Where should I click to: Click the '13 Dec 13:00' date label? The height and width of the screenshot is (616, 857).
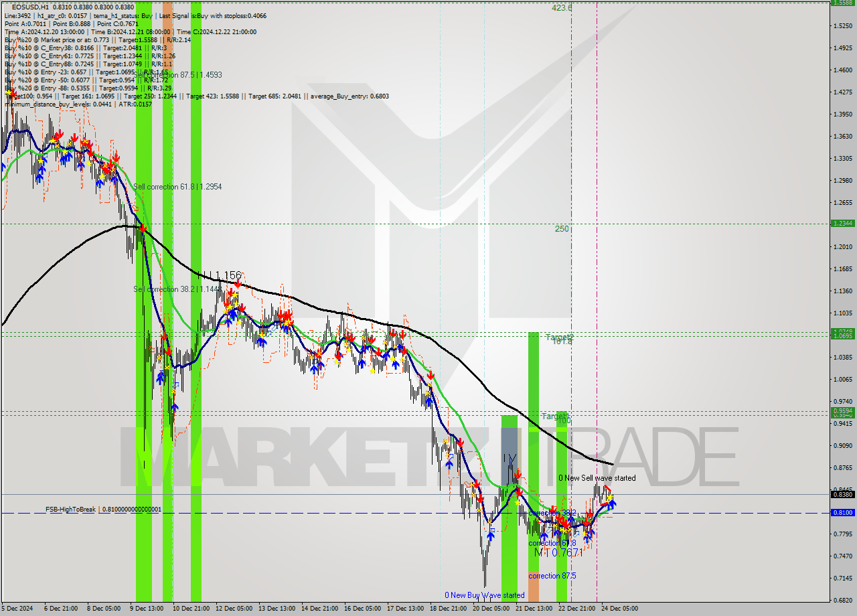click(x=277, y=609)
